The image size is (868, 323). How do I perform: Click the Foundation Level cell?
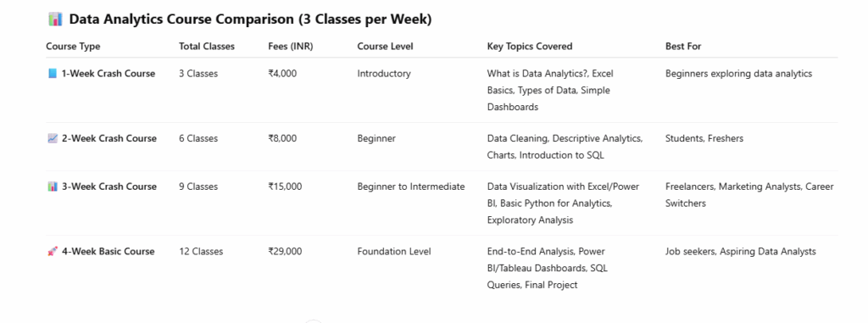pos(394,251)
